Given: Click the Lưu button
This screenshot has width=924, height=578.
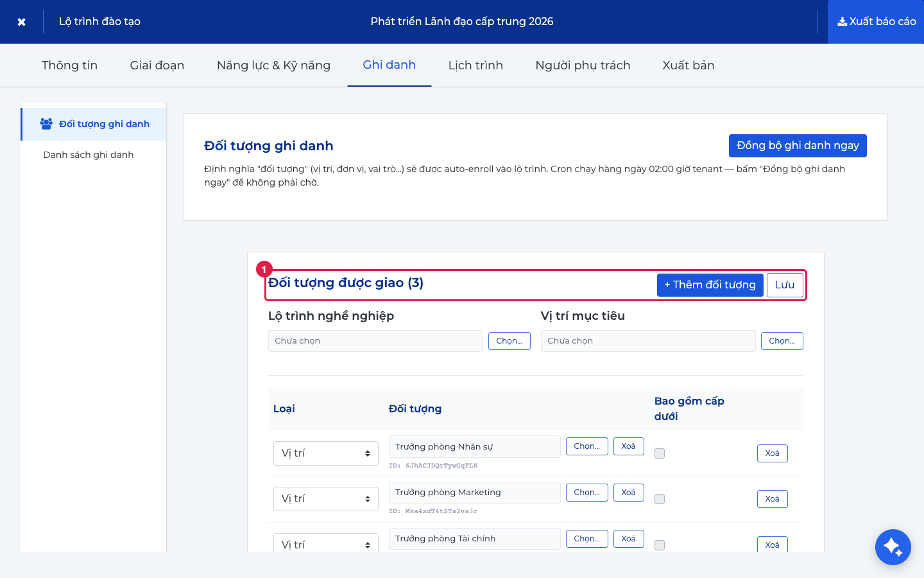Looking at the screenshot, I should 785,285.
